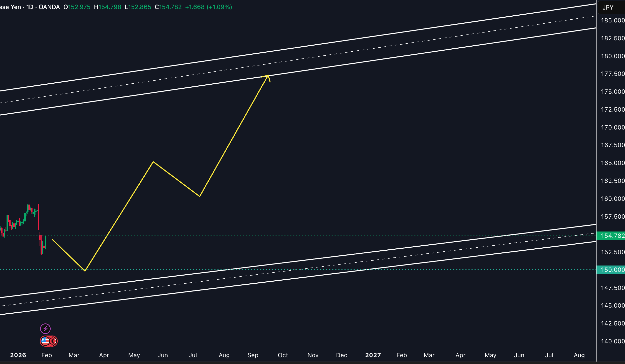Open the US flag economic events marker
Viewport: 625px width, 364px height.
[x=45, y=341]
